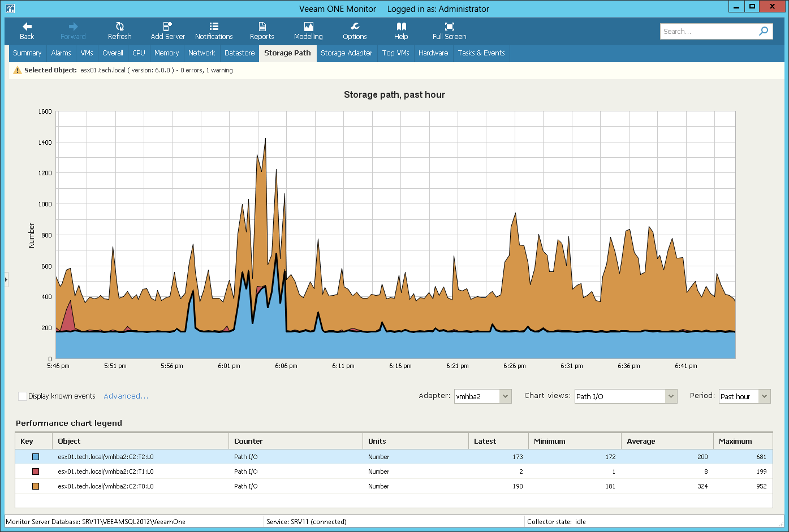
Task: Switch to the Summary tab
Action: [x=27, y=53]
